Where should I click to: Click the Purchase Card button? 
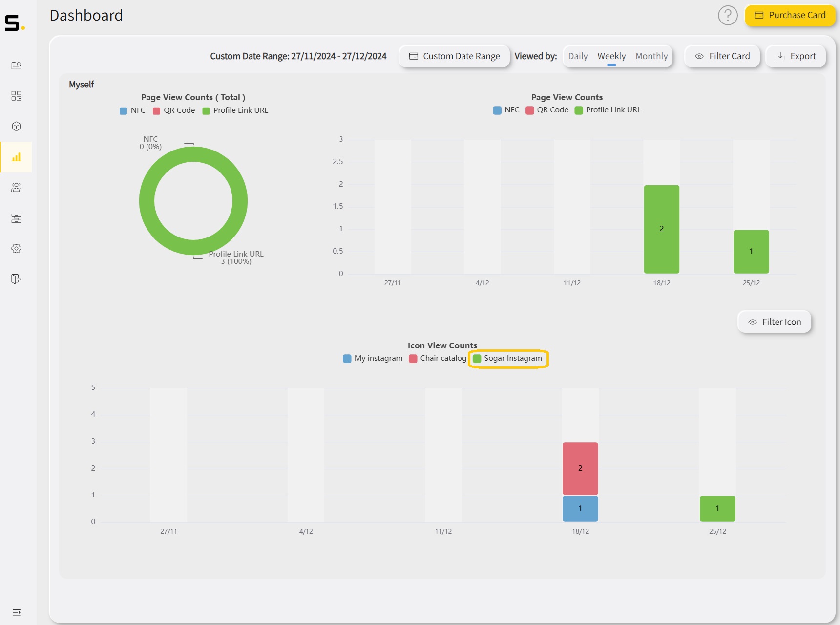pos(790,15)
